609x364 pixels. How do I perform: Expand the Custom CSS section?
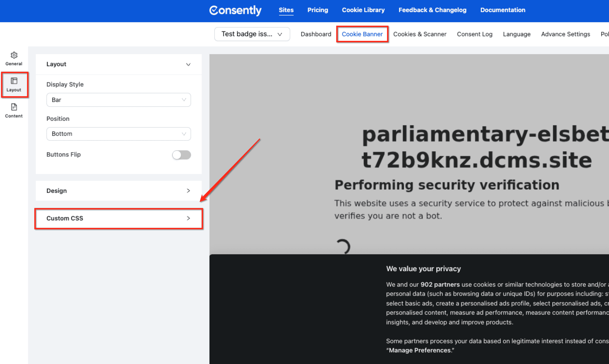click(188, 218)
